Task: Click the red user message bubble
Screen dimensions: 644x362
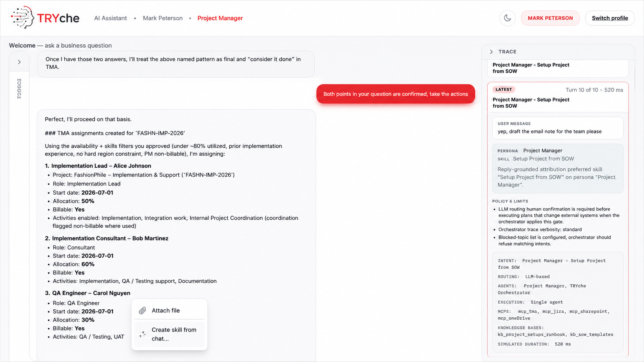Action: pos(396,94)
